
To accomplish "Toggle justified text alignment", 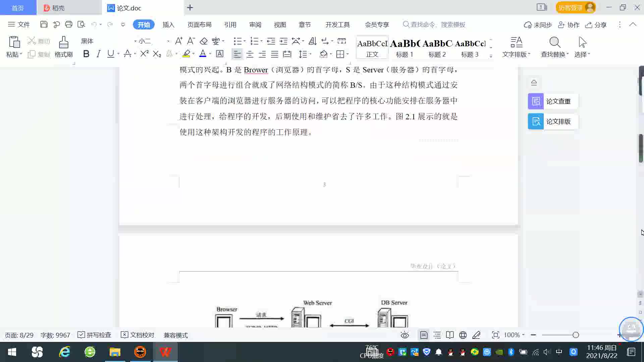I will tap(275, 54).
